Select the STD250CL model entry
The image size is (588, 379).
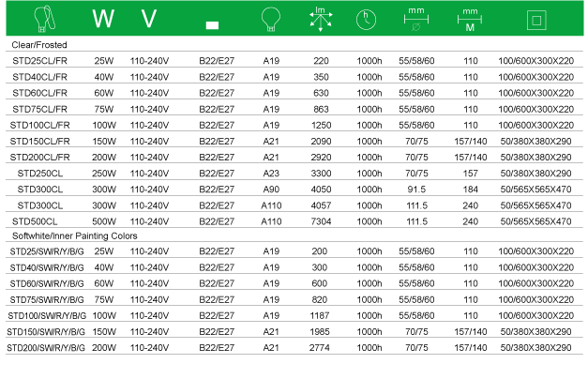(x=39, y=173)
